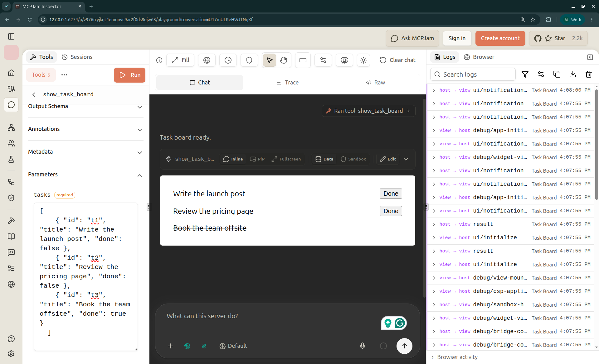
Task: Toggle the left sidebar panel icon
Action: (x=11, y=36)
